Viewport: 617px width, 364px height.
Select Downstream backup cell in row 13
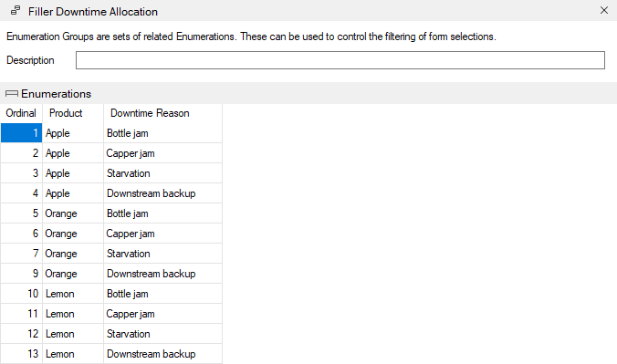pos(162,354)
